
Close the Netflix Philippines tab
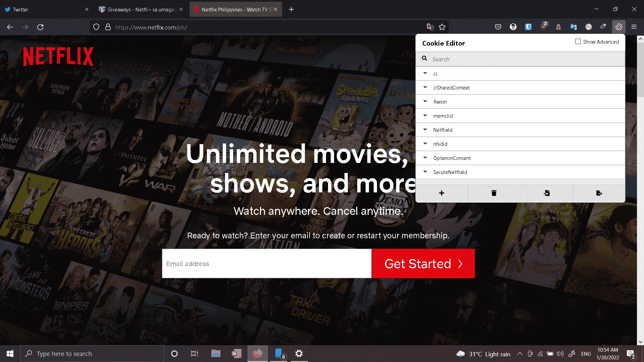275,9
